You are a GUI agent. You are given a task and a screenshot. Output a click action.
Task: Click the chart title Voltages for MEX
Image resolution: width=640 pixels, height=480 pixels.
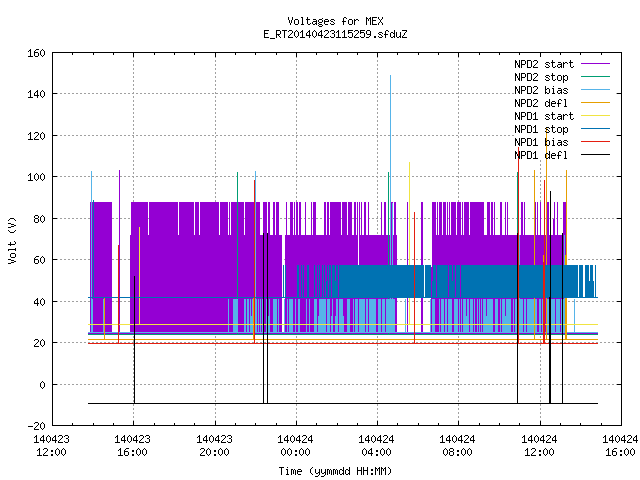(335, 21)
